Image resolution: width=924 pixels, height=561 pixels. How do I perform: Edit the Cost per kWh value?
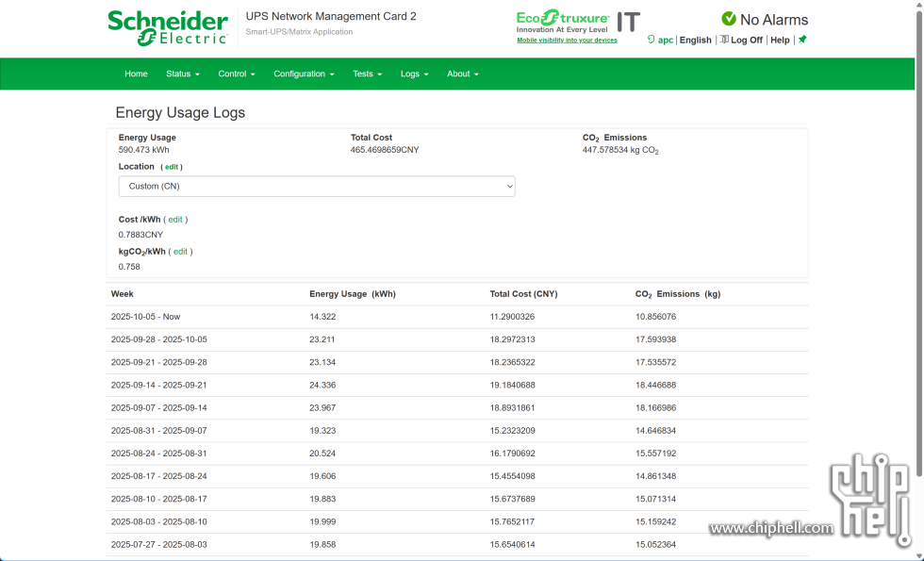(175, 220)
